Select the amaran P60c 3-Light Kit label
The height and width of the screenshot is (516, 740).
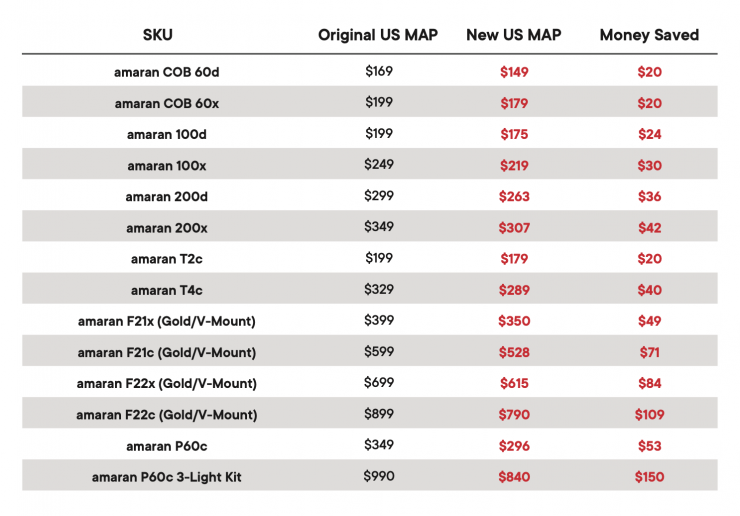(x=167, y=477)
